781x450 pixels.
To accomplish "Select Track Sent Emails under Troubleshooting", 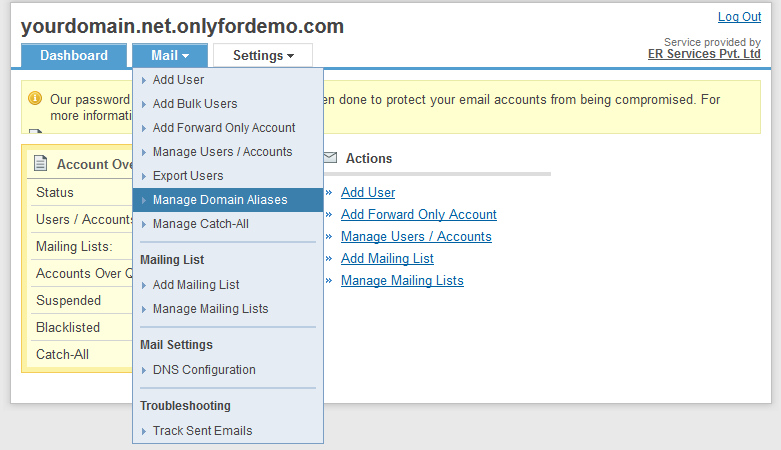I will click(202, 431).
